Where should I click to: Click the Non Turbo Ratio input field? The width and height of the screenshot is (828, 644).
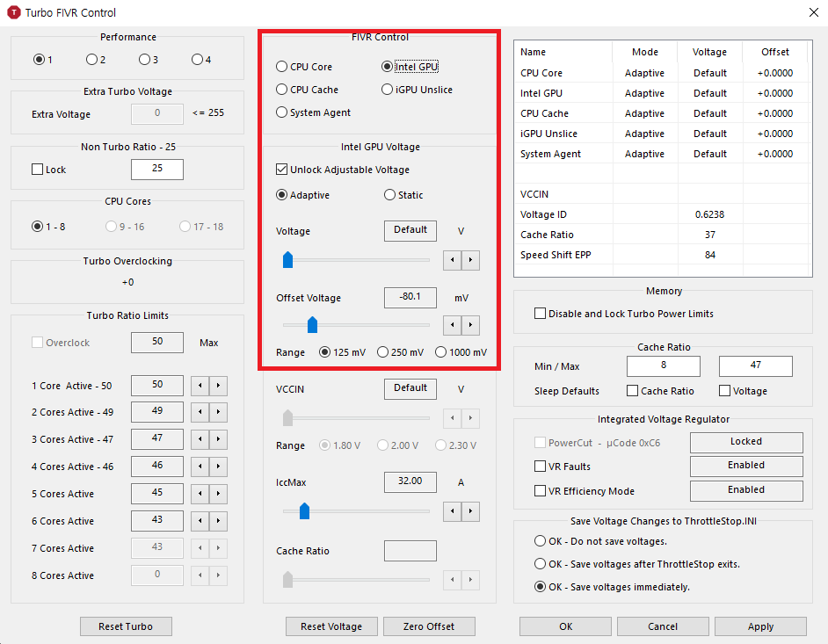[157, 169]
